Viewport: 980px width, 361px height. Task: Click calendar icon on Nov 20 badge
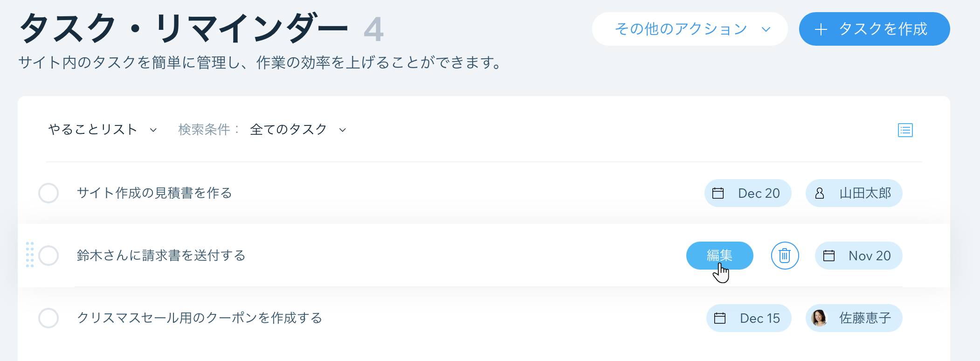(x=828, y=256)
